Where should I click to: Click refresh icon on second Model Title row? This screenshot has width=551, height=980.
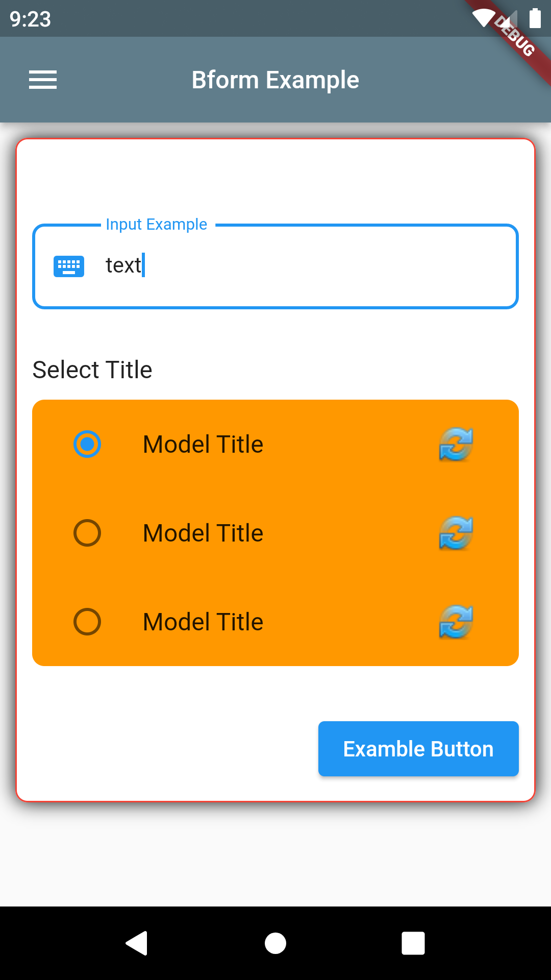456,533
